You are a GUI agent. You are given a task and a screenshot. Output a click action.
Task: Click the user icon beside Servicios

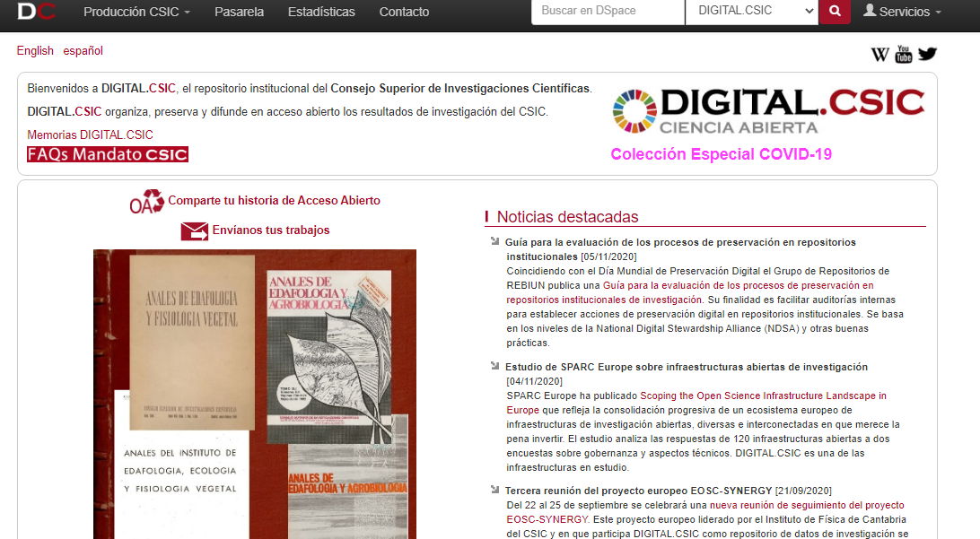(x=870, y=11)
